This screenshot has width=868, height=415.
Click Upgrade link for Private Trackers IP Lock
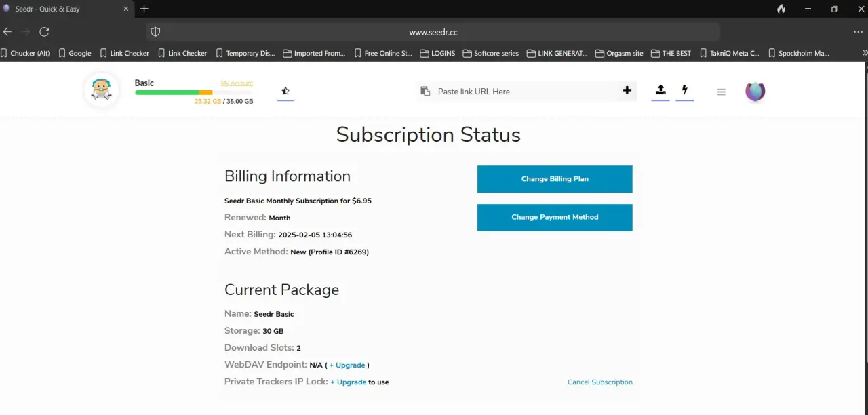click(349, 382)
